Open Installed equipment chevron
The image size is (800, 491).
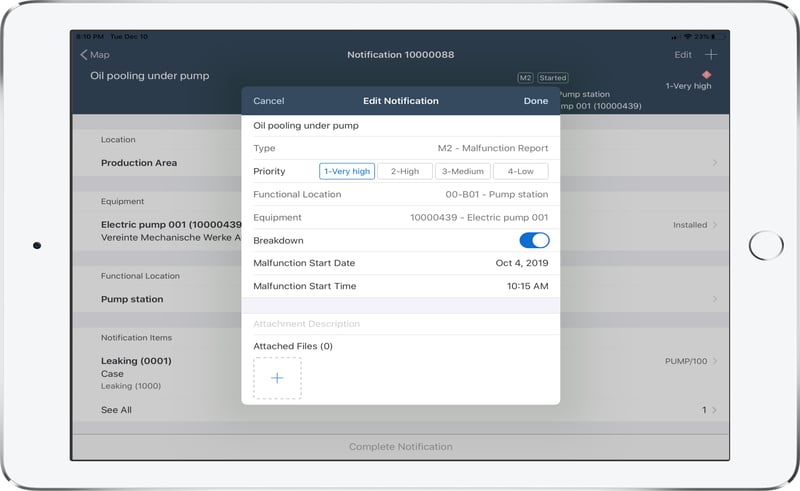click(715, 225)
